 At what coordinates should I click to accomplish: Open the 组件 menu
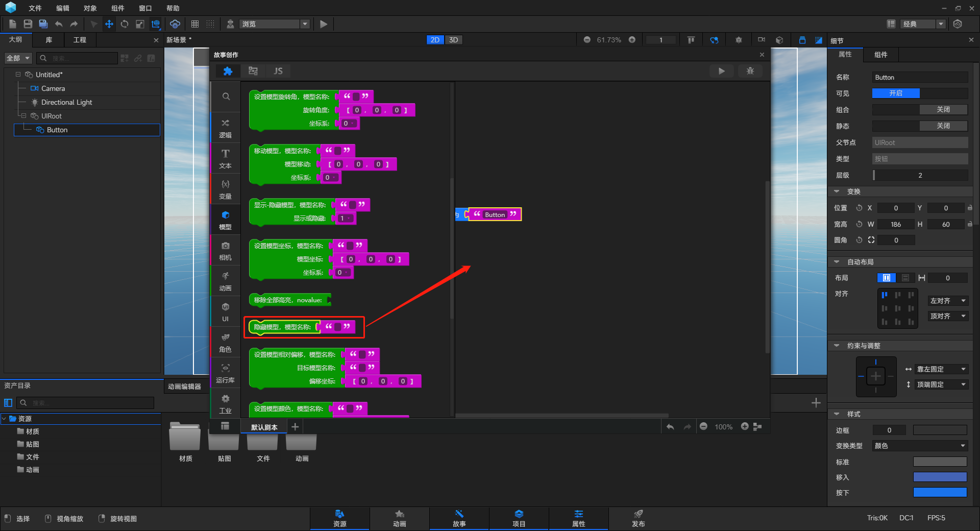point(118,8)
